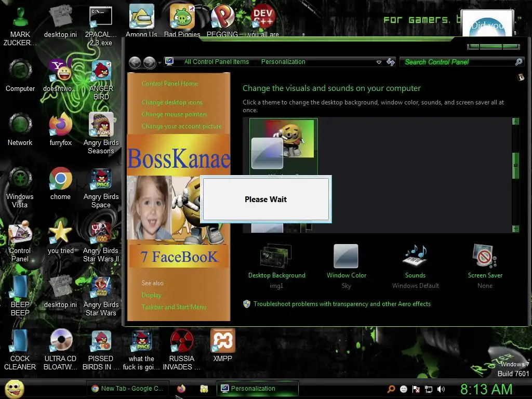Click the theme list scrollbar thumb
Screen dimensions: 532x399
515,165
